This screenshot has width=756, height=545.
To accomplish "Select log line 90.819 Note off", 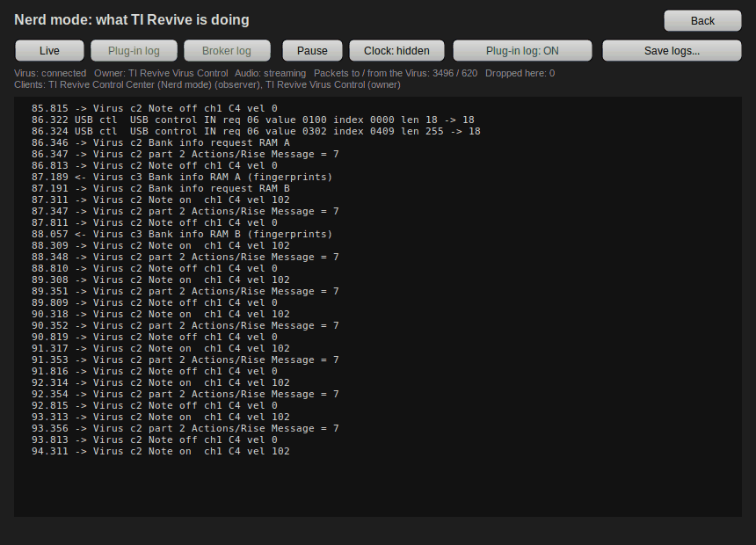I will tap(155, 338).
